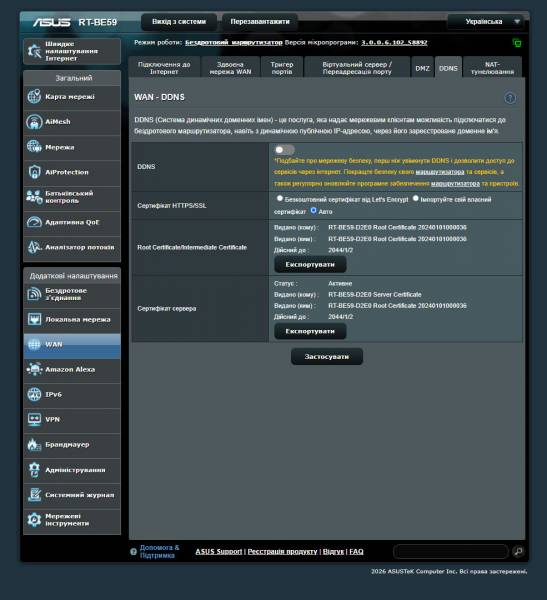Viewport: 547px width, 600px height.
Task: Click the Активне status value
Action: pyautogui.click(x=340, y=284)
